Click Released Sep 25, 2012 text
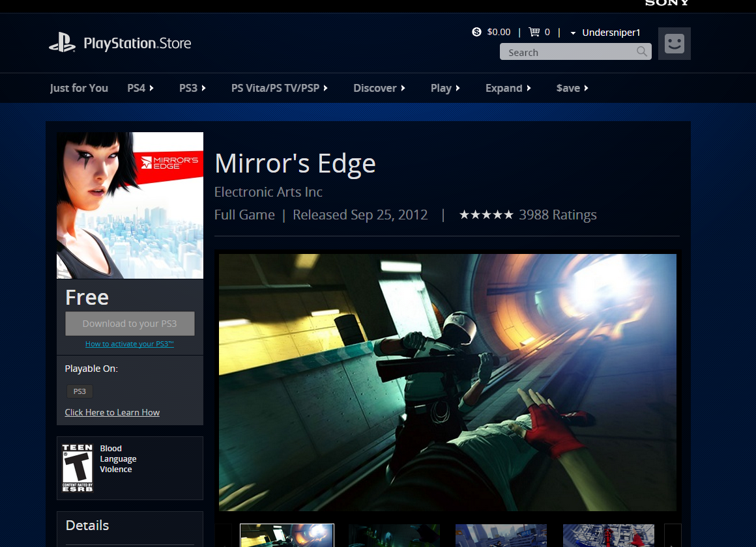 [x=360, y=214]
